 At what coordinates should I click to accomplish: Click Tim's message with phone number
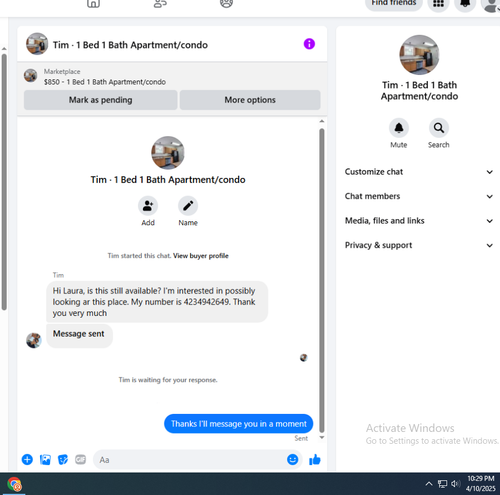coord(157,302)
